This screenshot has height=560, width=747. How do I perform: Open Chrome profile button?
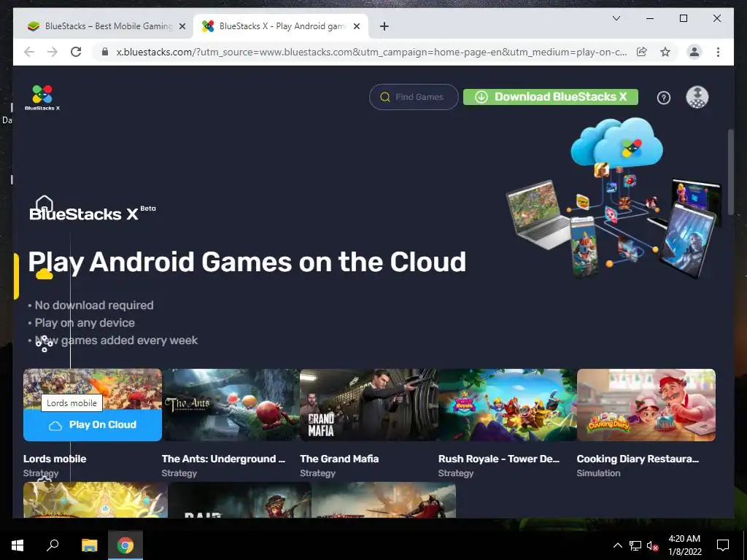coord(694,52)
